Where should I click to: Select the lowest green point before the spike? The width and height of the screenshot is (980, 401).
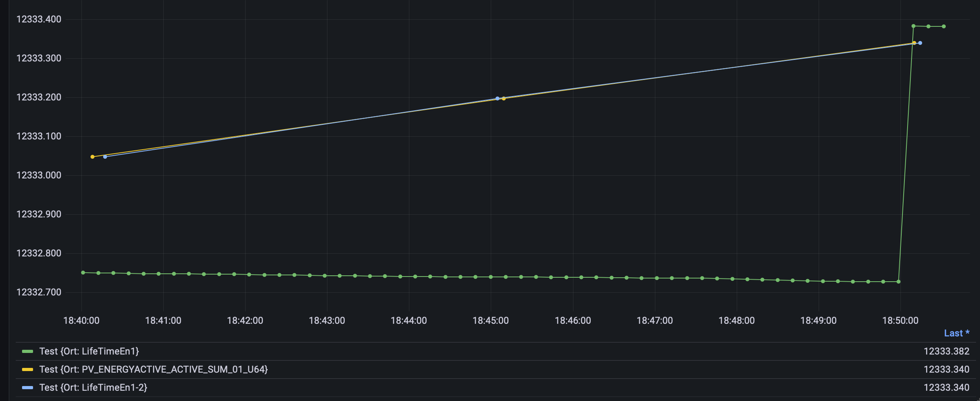(899, 282)
